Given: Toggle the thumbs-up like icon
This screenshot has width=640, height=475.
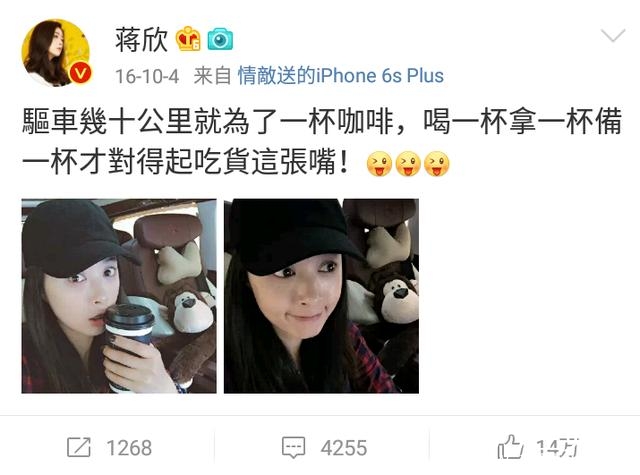Looking at the screenshot, I should 510,446.
